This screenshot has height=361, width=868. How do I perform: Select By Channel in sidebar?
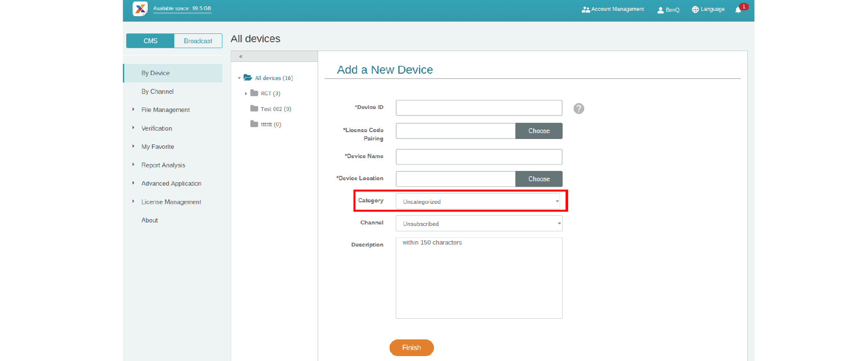[157, 91]
